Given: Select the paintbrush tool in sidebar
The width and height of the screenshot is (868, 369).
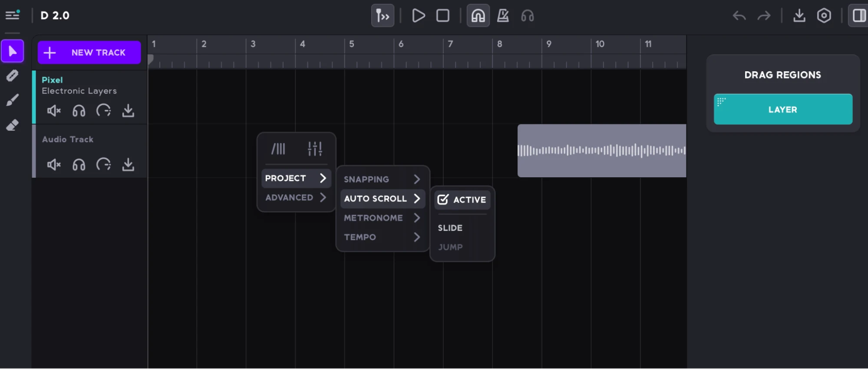Looking at the screenshot, I should point(13,100).
